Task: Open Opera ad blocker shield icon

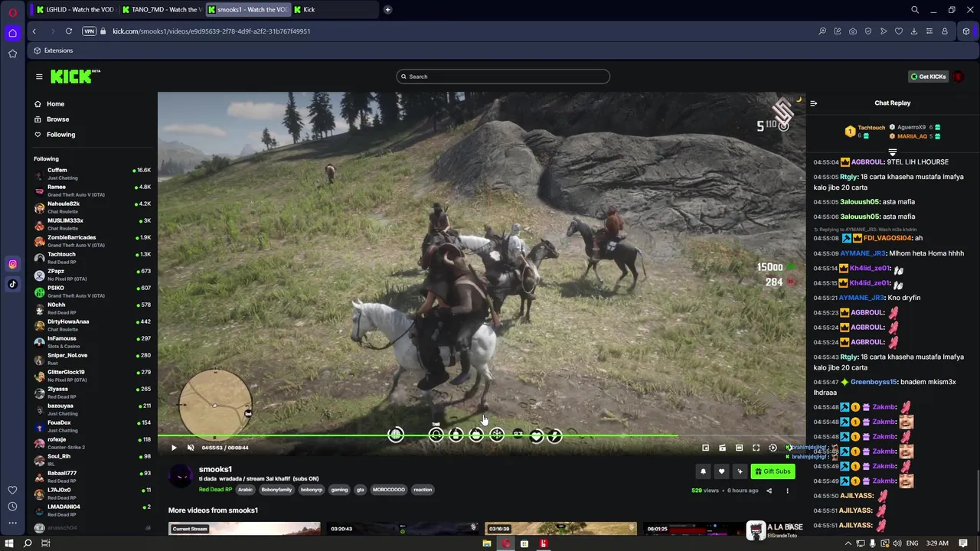Action: [x=868, y=31]
